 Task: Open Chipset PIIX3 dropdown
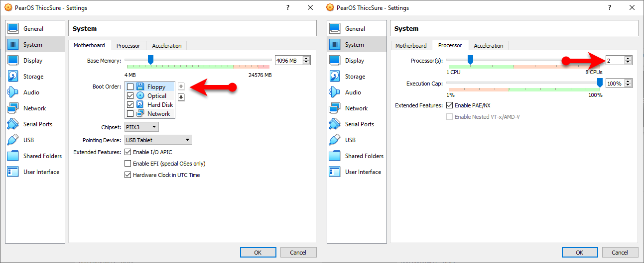141,127
